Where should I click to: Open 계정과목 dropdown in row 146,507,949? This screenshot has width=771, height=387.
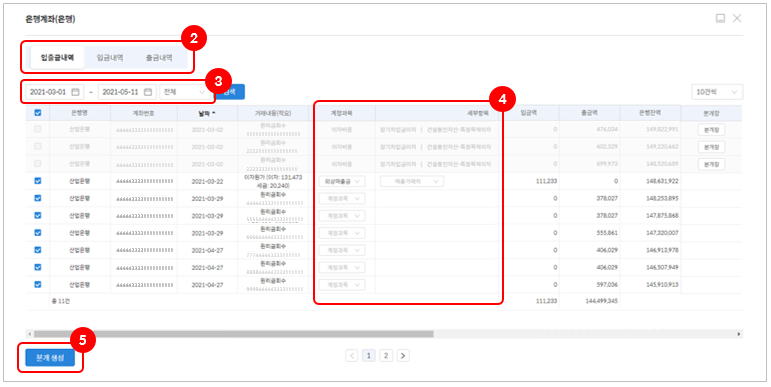coord(342,268)
